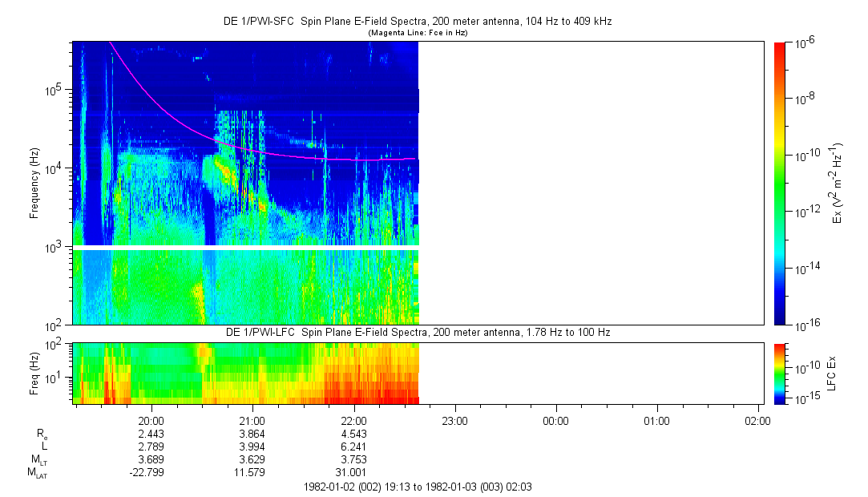Screen dimensions: 868x497
Task: Click the MLAT ephemeris row label
Action: pyautogui.click(x=37, y=473)
